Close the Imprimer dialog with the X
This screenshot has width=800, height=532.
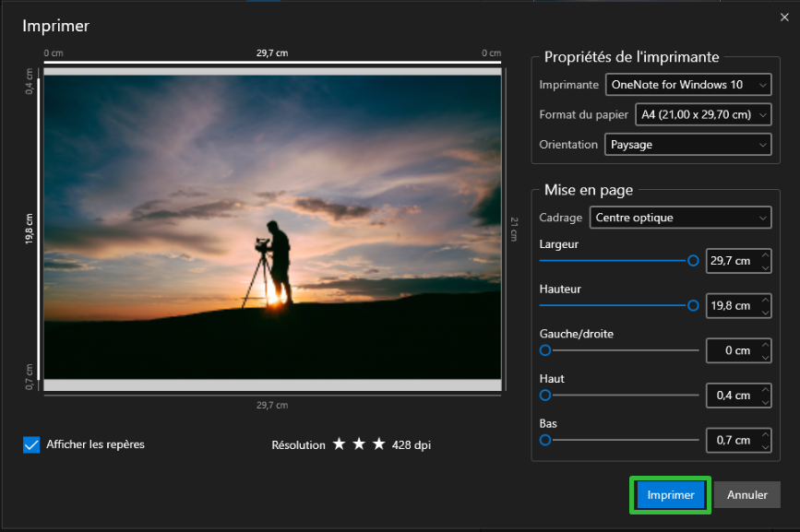click(x=784, y=18)
